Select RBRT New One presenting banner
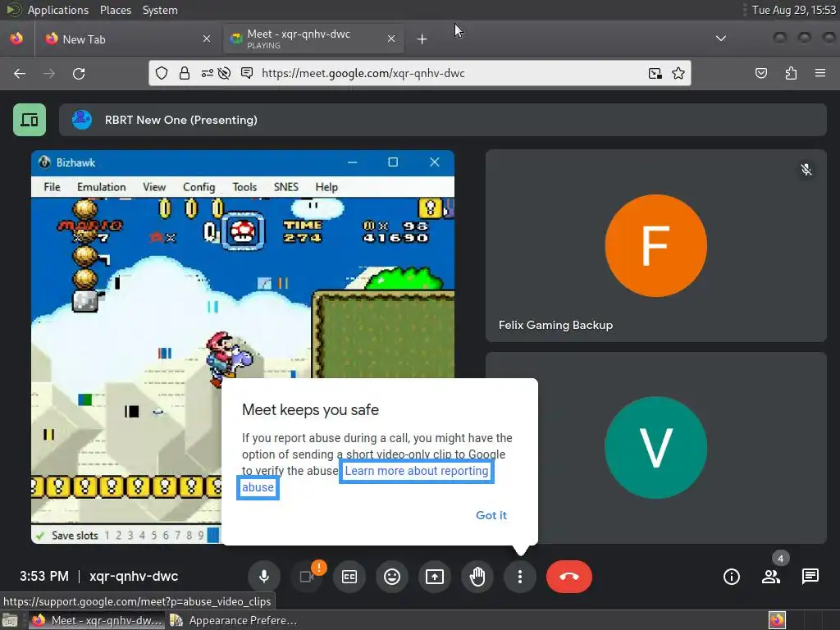This screenshot has width=840, height=630. [442, 120]
